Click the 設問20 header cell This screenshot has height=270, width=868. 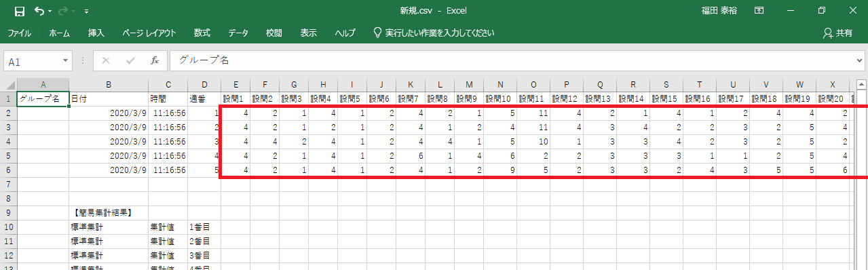(x=833, y=99)
